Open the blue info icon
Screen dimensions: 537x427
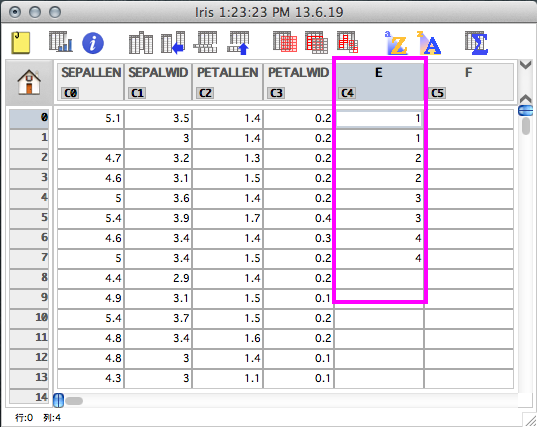click(x=93, y=43)
